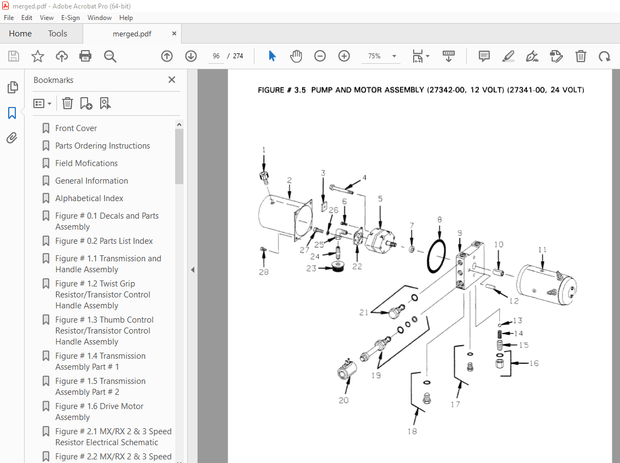Open the fit page options tool

418,56
